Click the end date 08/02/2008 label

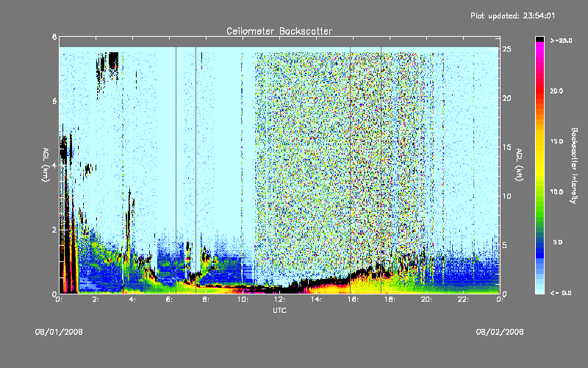(x=500, y=332)
